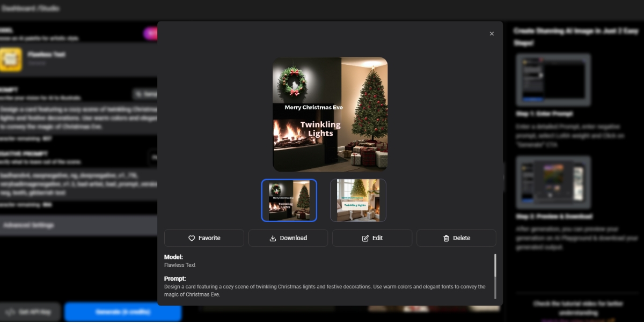Open Step 1 tutorial image in background
Viewport: 644px width, 327px height.
553,80
